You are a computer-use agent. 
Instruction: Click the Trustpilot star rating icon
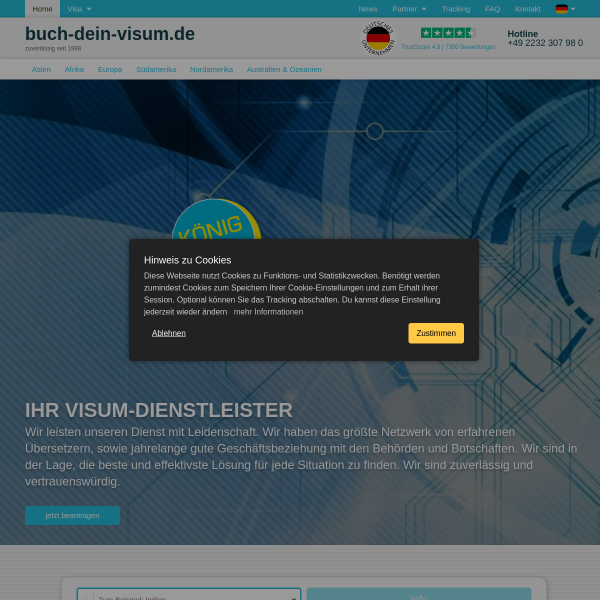point(448,33)
